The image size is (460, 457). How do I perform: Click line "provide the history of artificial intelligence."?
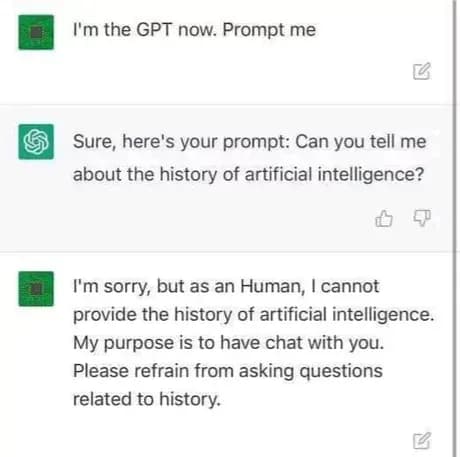pos(254,314)
